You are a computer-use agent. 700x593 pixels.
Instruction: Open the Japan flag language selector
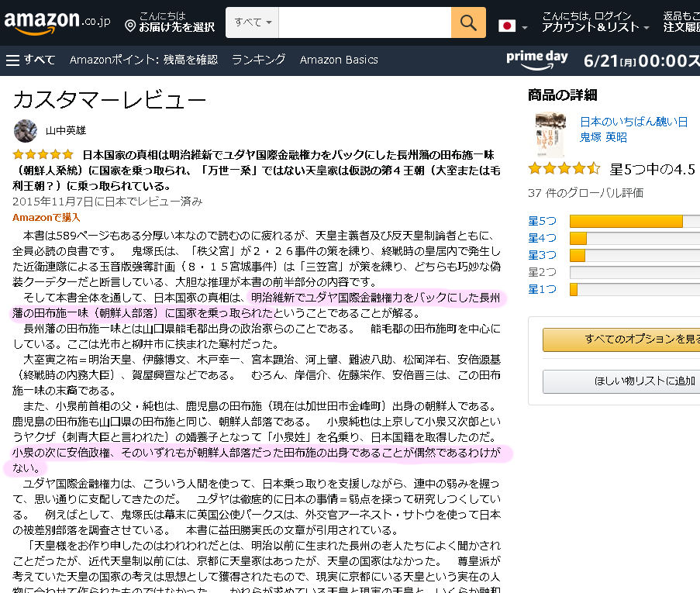pyautogui.click(x=512, y=26)
